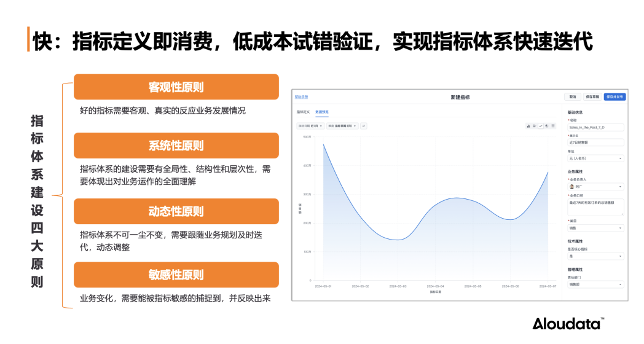
Task: Select the pie chart view icon
Action: tap(547, 126)
